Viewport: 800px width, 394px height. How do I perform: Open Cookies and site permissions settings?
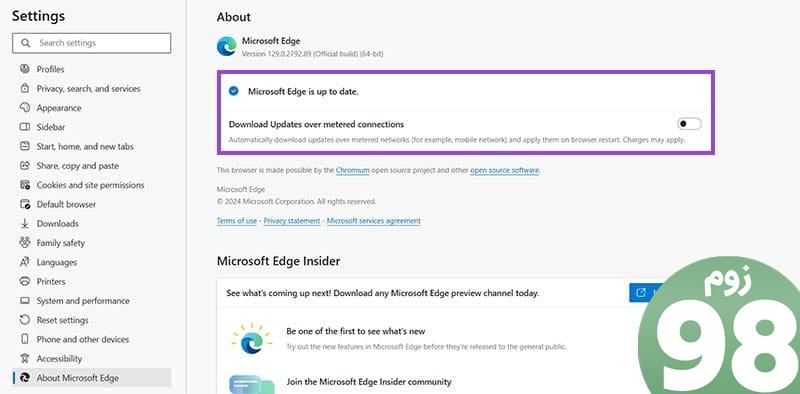(90, 185)
